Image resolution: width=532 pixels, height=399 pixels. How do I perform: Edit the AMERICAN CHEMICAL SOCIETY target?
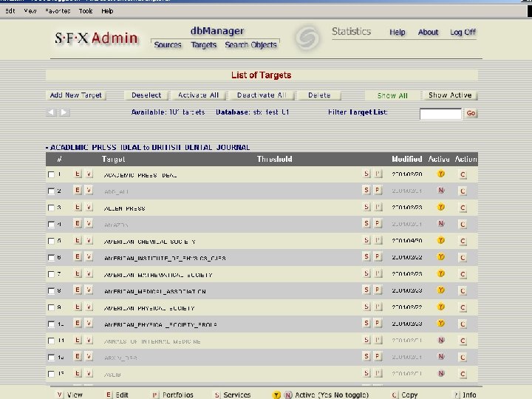78,241
